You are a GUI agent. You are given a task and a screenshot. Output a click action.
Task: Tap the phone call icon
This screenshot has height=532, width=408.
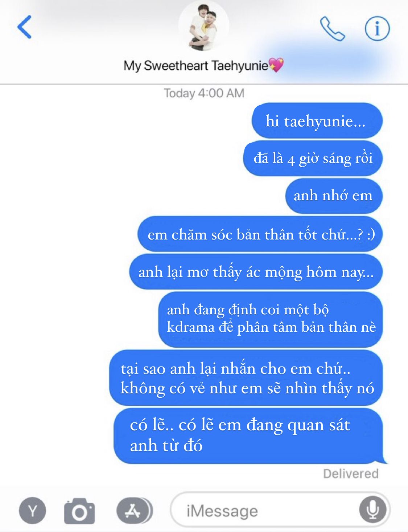tap(332, 29)
